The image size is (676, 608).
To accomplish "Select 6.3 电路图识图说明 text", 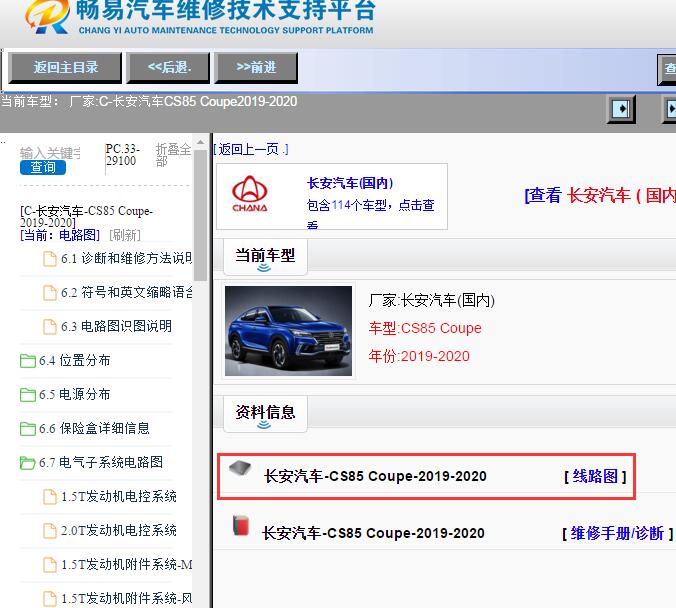I will click(x=116, y=326).
